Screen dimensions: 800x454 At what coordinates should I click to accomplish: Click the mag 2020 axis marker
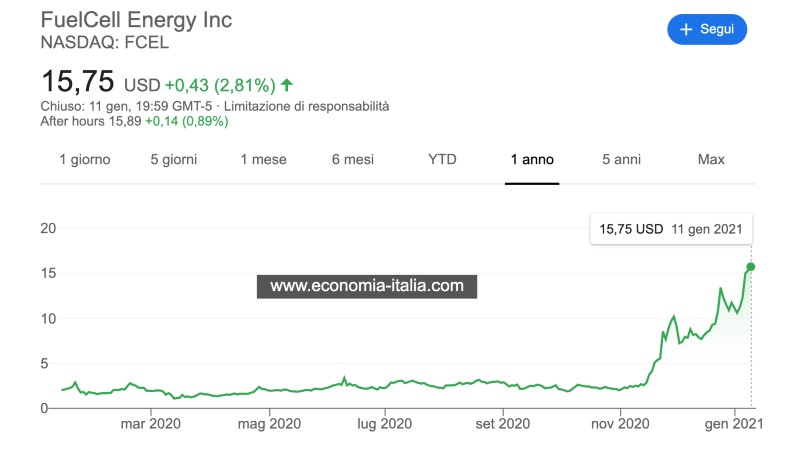(269, 423)
